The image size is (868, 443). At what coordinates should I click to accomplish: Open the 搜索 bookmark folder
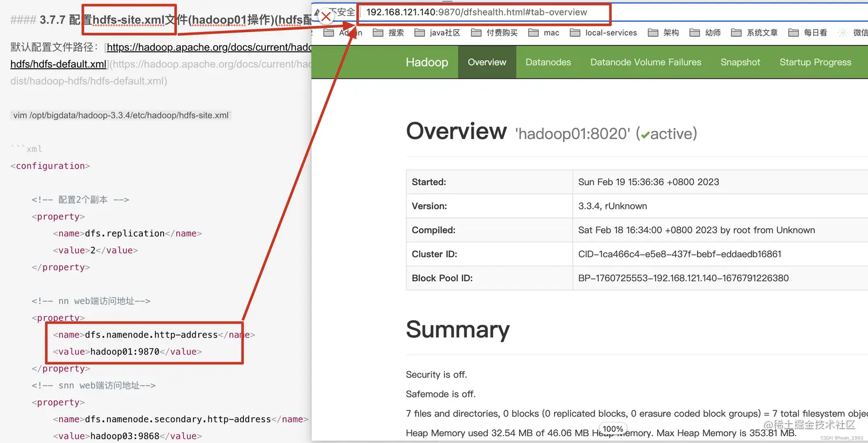click(x=389, y=33)
